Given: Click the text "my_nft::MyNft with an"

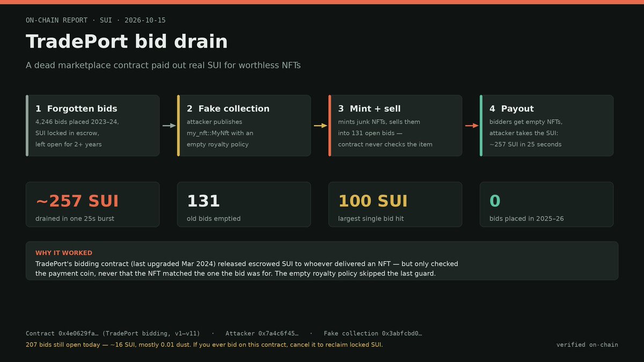Looking at the screenshot, I should click(x=220, y=133).
